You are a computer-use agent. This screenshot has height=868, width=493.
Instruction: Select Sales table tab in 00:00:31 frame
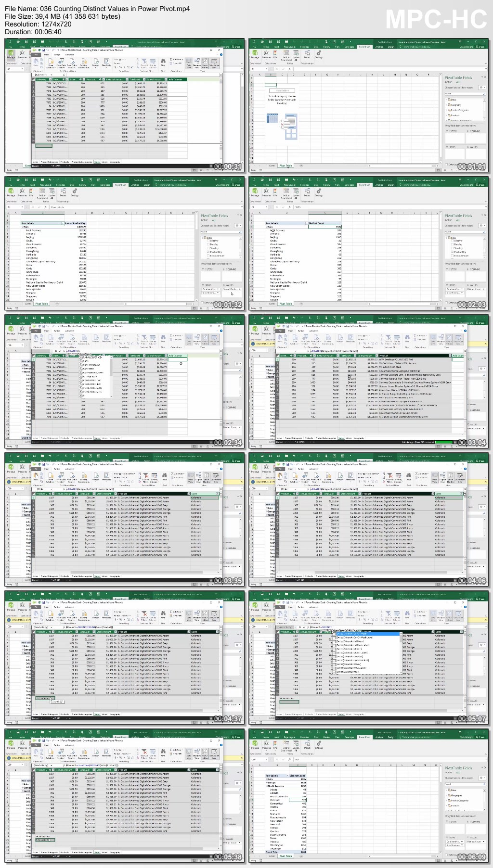[97, 162]
